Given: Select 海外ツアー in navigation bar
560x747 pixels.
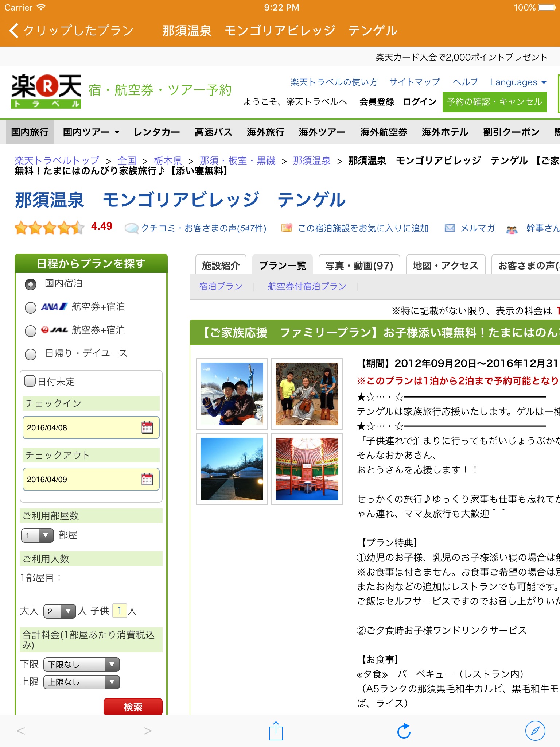Looking at the screenshot, I should tap(322, 132).
